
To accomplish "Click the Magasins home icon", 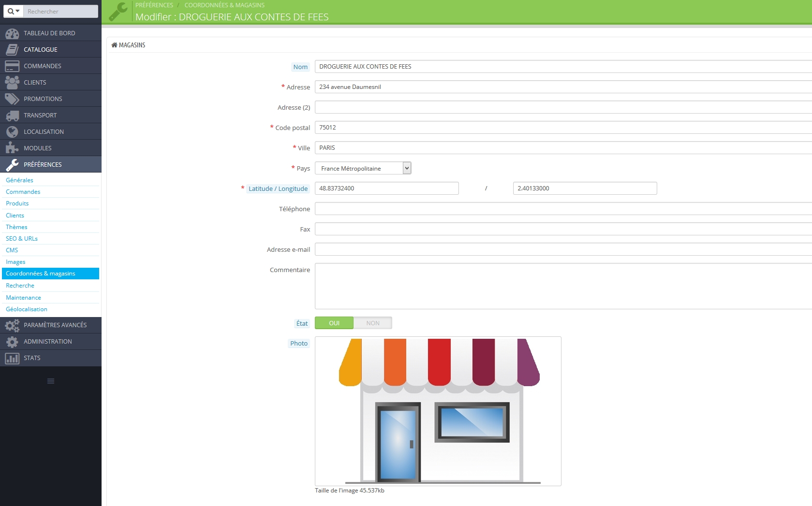I will [114, 45].
